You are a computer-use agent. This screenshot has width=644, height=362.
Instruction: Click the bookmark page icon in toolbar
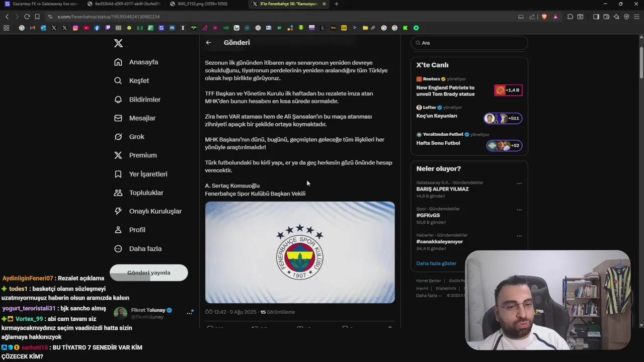(37, 17)
